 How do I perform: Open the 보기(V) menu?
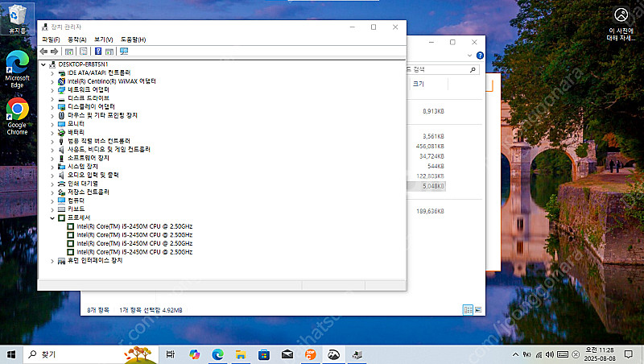coord(103,39)
